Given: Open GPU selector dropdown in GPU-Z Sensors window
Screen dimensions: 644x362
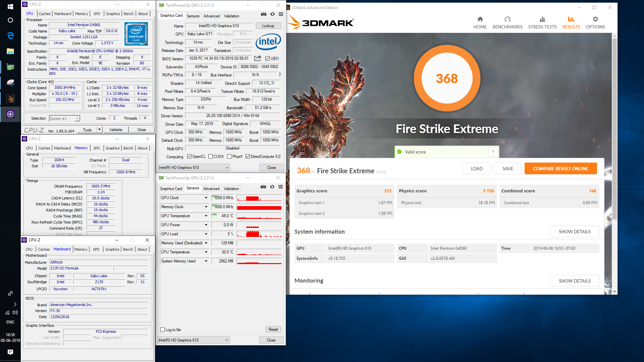Looking at the screenshot, I should (194, 340).
